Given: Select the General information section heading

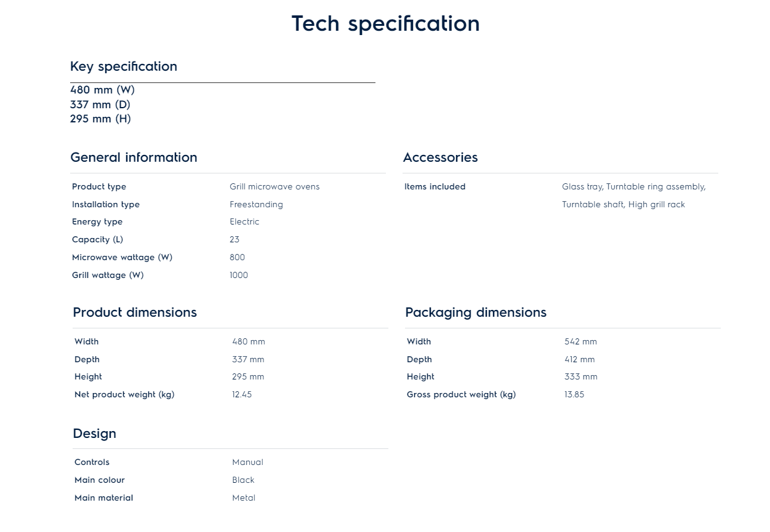Looking at the screenshot, I should [134, 157].
